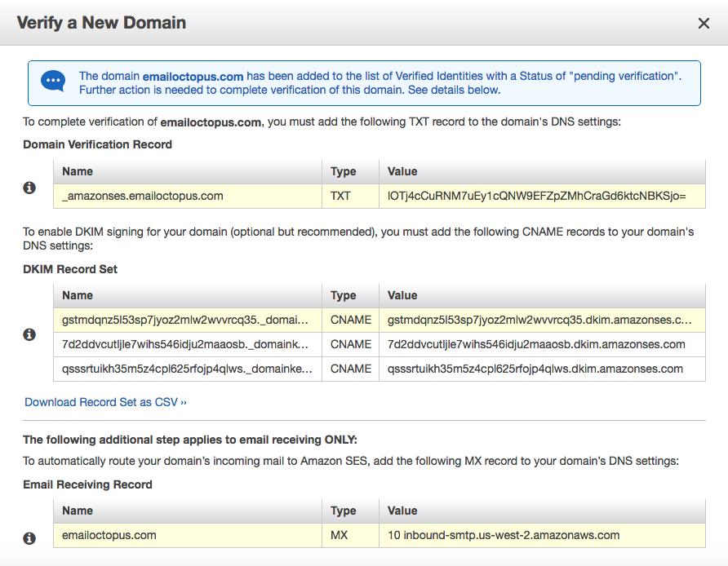Click info icon beside Email Receiving Record table
Screen dimensions: 728x566
[x=30, y=538]
